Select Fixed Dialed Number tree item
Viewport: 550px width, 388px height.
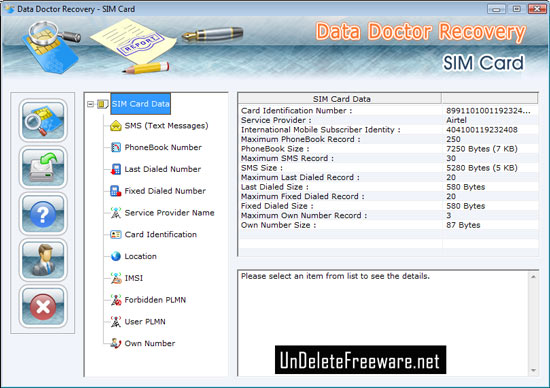click(165, 191)
